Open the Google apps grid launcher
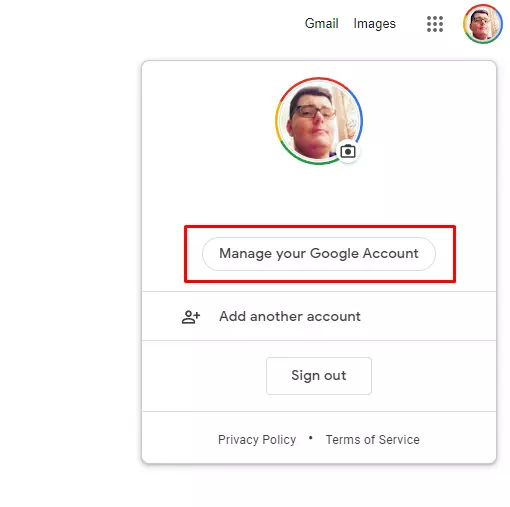This screenshot has height=507, width=510. click(x=435, y=24)
